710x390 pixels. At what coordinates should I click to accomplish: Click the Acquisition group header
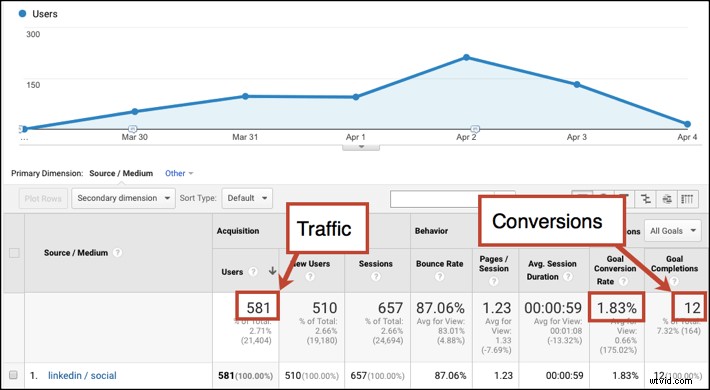click(x=238, y=231)
